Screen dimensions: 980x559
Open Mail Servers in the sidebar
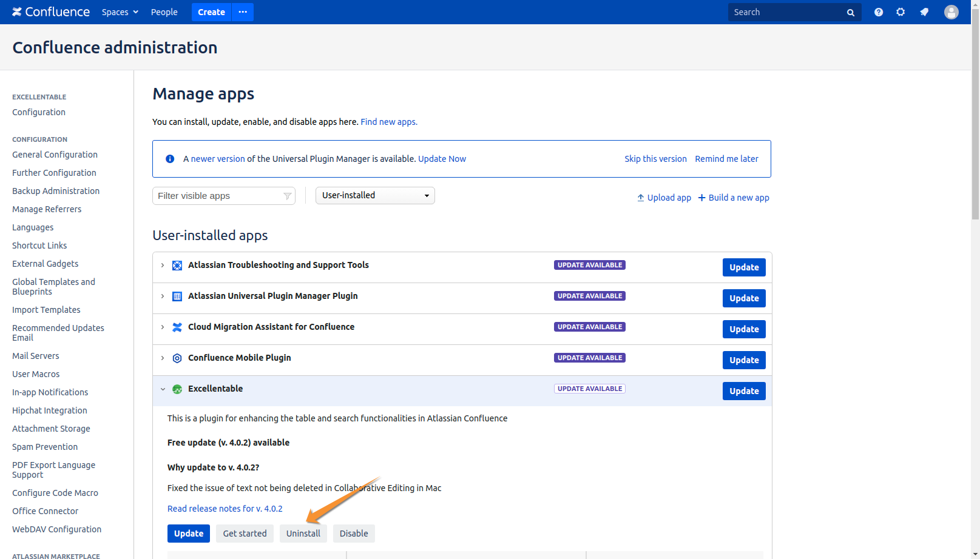(36, 356)
